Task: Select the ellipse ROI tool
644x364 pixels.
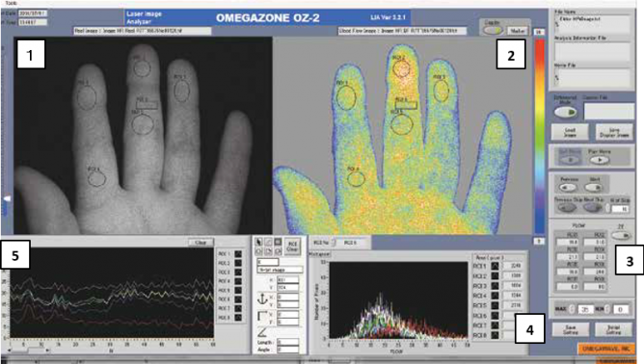Action: pyautogui.click(x=258, y=251)
